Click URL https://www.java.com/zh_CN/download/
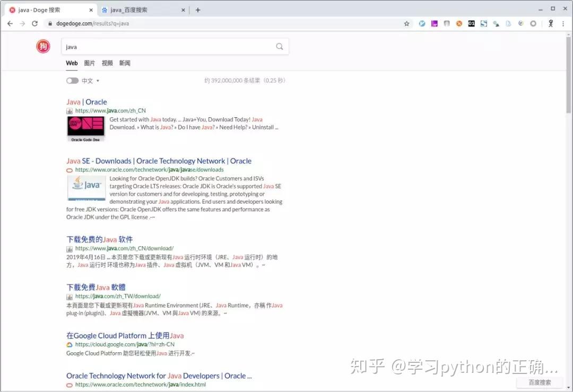The image size is (573, 392). point(124,248)
